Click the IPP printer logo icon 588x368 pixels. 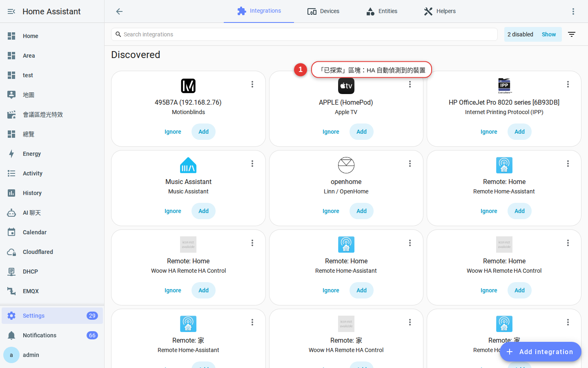(504, 86)
